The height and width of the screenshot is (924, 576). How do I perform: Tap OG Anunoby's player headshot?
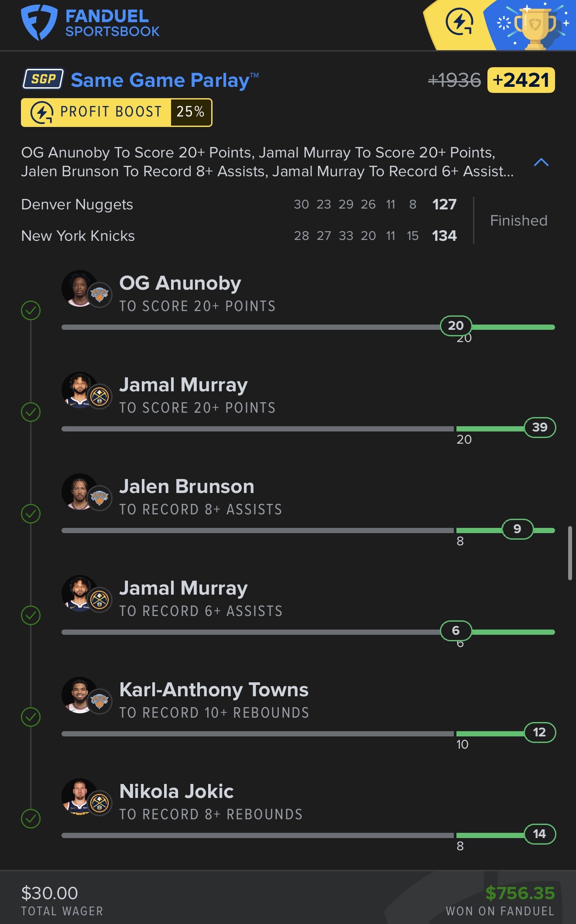(x=79, y=289)
